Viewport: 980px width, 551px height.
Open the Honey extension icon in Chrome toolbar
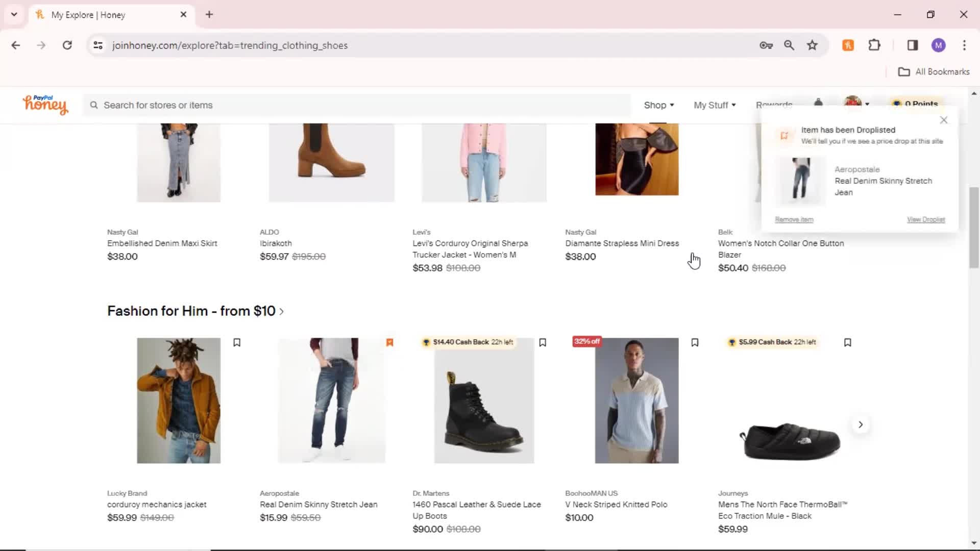click(x=848, y=45)
